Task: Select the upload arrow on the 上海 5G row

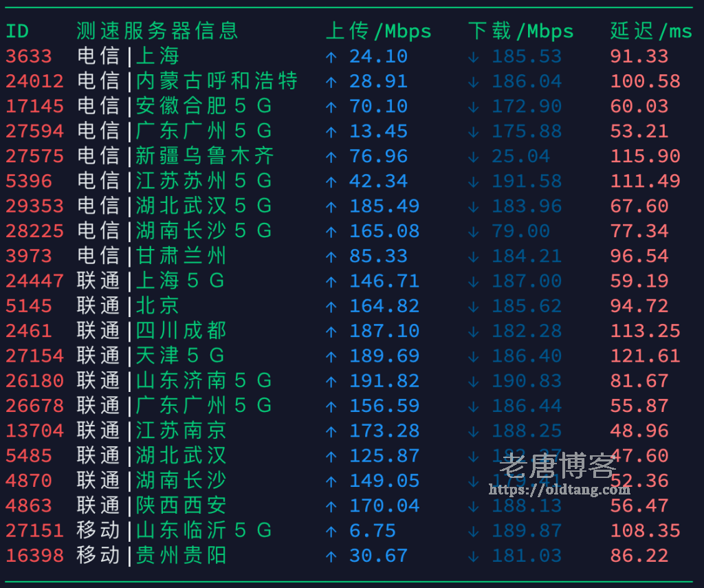Action: point(332,281)
